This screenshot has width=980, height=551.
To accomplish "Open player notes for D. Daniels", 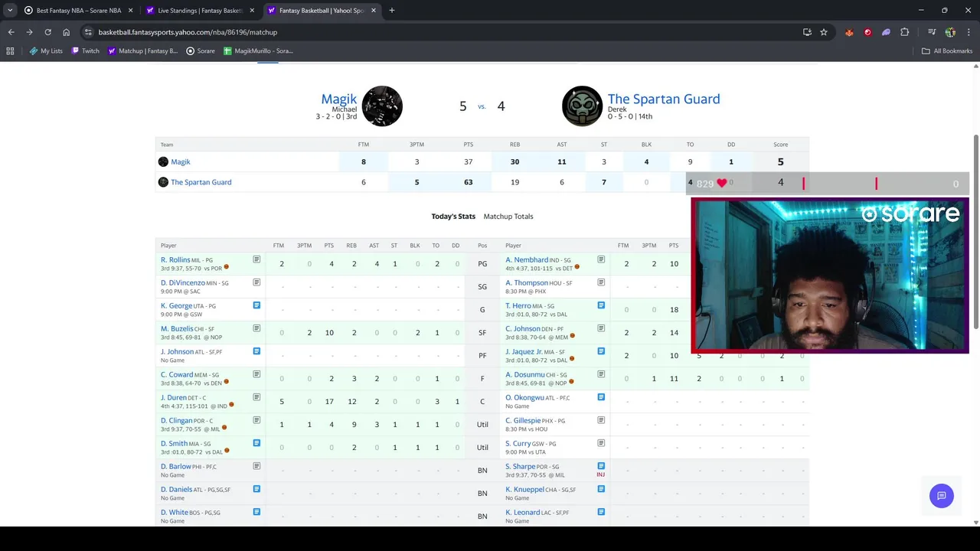I will (256, 489).
